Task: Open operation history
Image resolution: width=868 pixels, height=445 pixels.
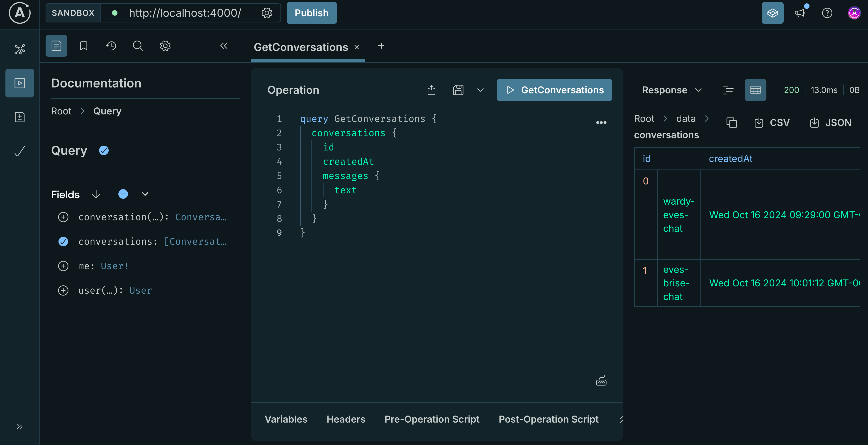Action: click(x=111, y=46)
